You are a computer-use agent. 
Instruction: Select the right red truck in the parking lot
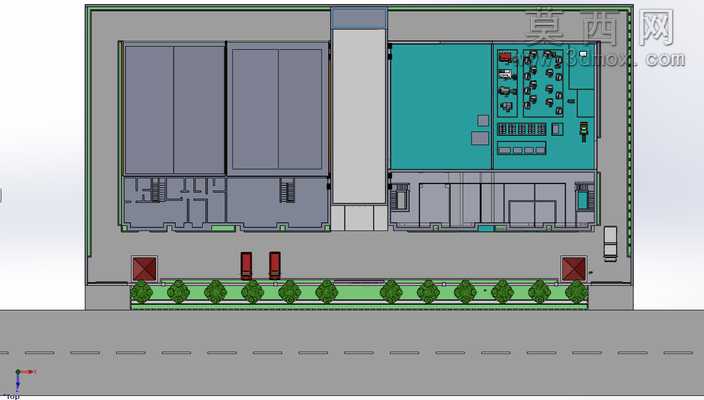point(275,265)
